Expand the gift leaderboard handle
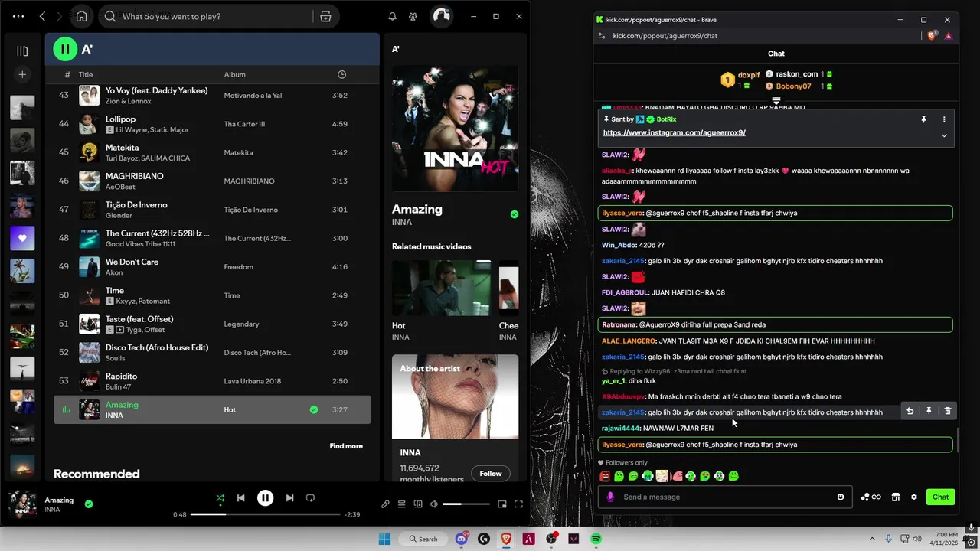Viewport: 980px width, 551px height. (776, 101)
